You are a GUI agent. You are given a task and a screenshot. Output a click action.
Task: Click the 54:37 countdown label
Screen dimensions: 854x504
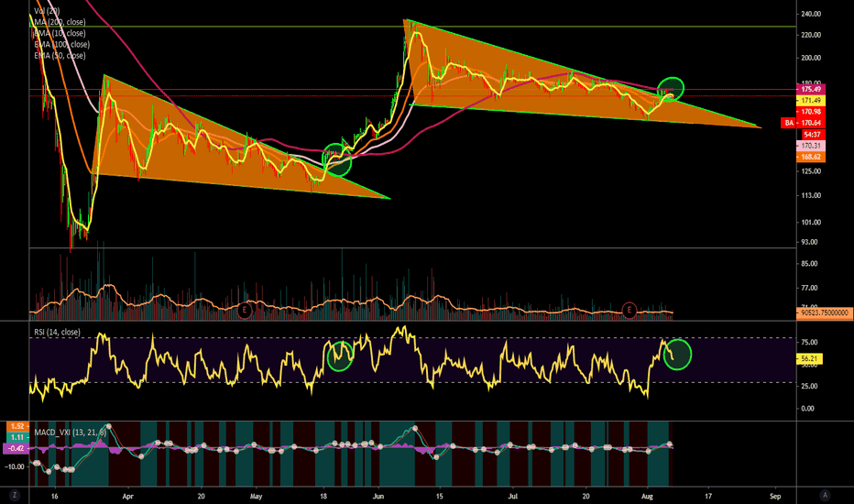click(x=811, y=135)
